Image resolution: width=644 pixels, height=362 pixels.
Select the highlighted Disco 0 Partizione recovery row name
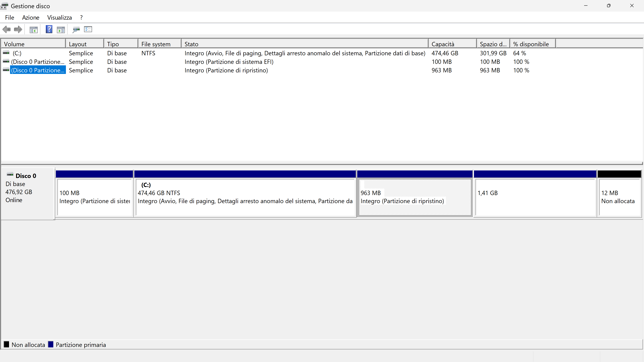(x=38, y=70)
